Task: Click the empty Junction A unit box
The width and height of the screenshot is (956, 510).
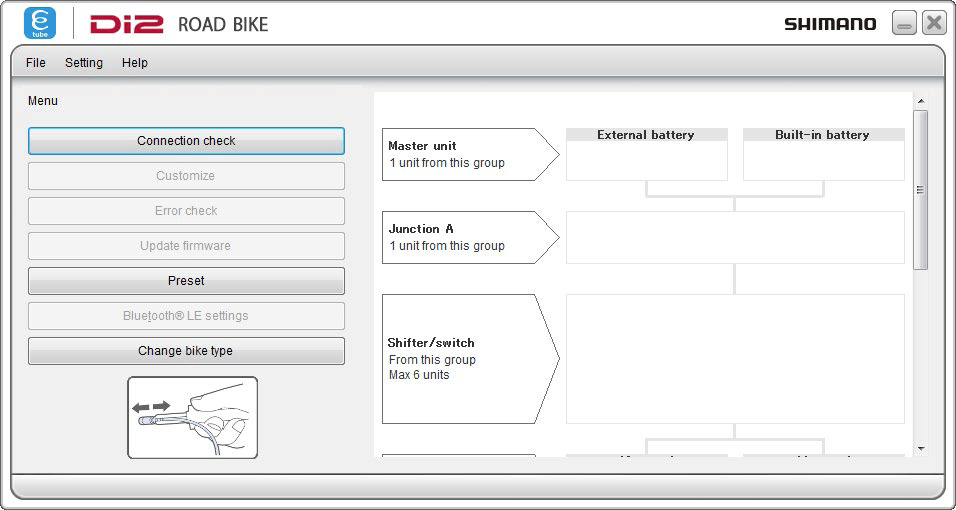Action: (735, 237)
